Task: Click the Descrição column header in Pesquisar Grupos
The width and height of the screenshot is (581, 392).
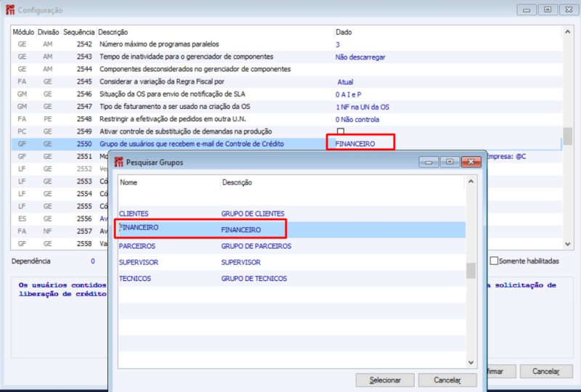Action: tap(237, 182)
